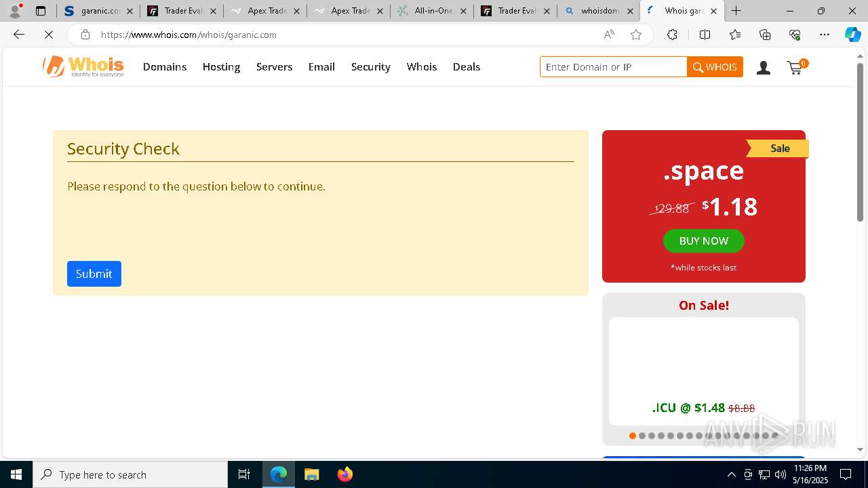
Task: Open the Deals menu
Action: tap(467, 66)
